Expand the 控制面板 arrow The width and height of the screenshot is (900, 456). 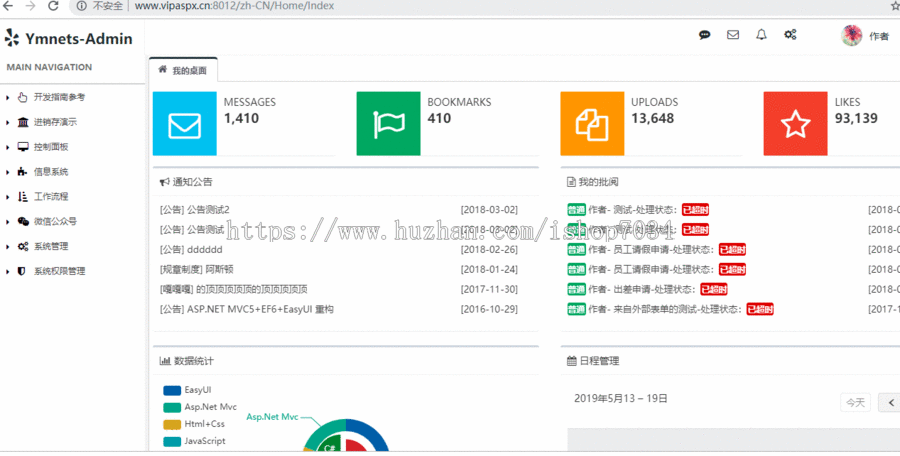point(7,148)
